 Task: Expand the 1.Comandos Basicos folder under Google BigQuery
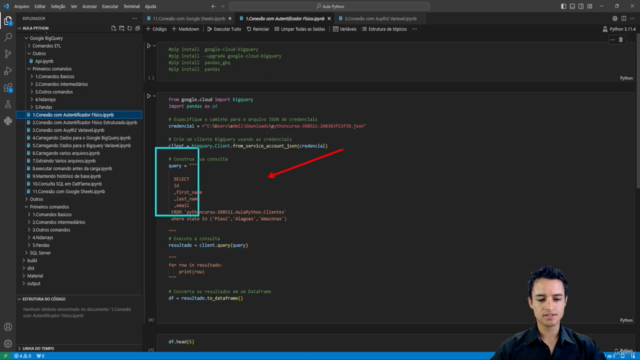(54, 76)
